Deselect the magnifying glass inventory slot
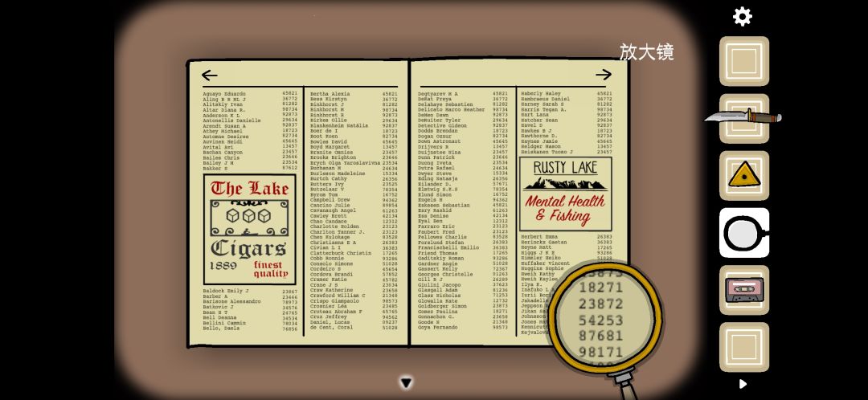This screenshot has height=400, width=868. click(744, 233)
